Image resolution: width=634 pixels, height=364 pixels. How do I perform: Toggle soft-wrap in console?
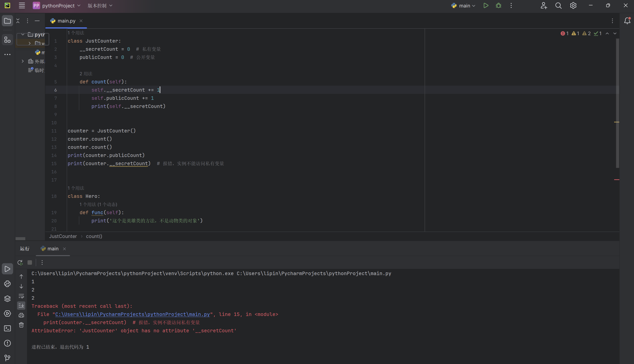21,296
